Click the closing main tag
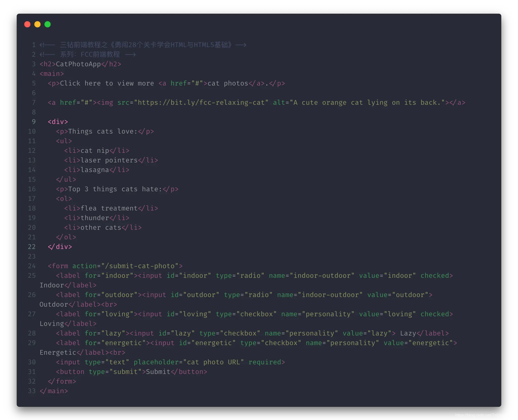 tap(54, 391)
